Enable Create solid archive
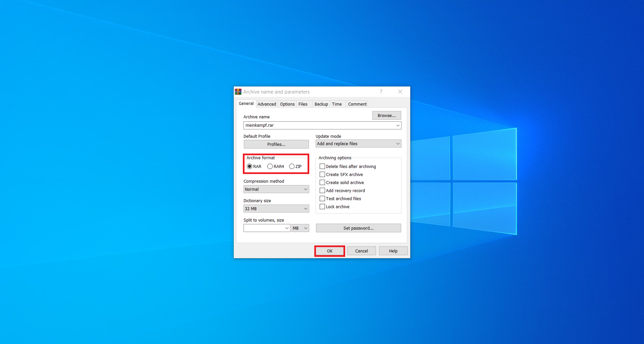644x344 pixels. tap(322, 182)
